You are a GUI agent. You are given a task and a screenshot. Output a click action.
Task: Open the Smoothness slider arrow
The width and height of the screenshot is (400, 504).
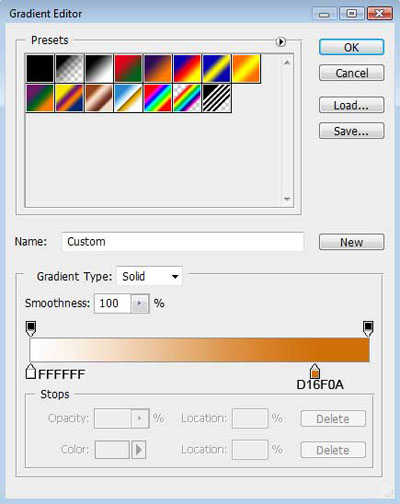pyautogui.click(x=140, y=303)
